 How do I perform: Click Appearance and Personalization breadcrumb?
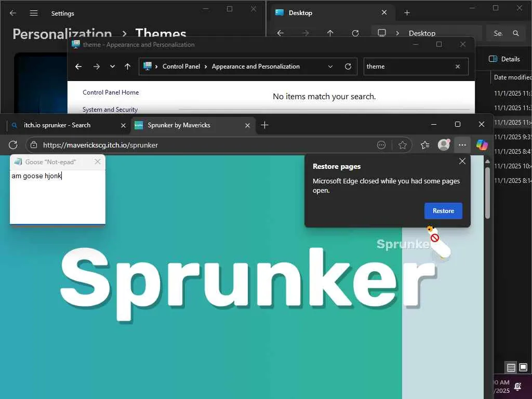[x=256, y=66]
